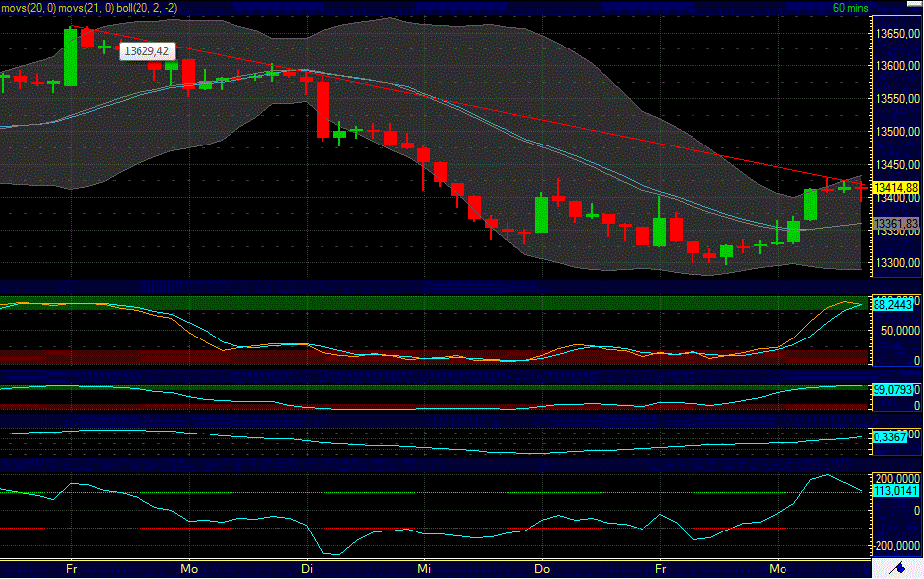Click the 13629,42 price tooltip

[146, 51]
